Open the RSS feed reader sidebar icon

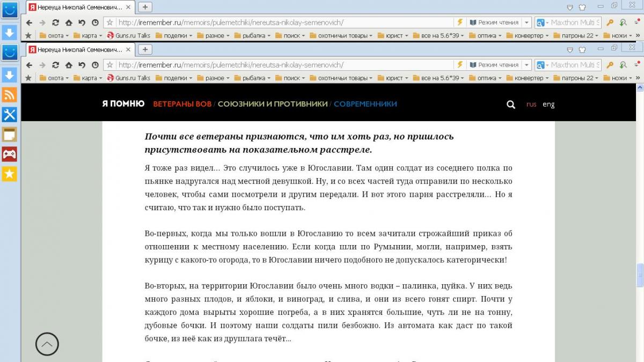pyautogui.click(x=10, y=95)
